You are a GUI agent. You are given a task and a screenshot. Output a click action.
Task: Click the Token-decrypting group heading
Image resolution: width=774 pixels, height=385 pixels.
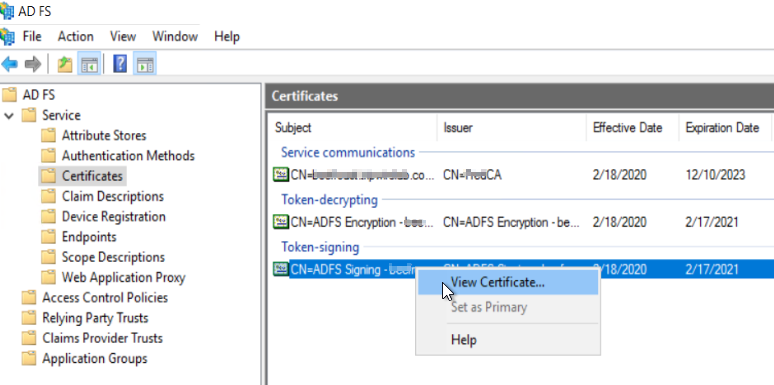pyautogui.click(x=329, y=199)
